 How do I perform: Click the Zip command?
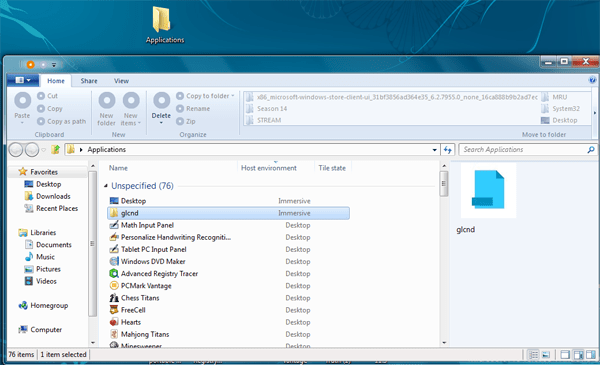coord(186,121)
